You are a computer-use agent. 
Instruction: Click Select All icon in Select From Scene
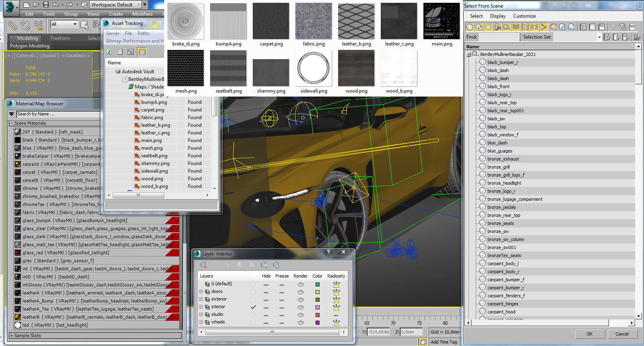click(583, 27)
